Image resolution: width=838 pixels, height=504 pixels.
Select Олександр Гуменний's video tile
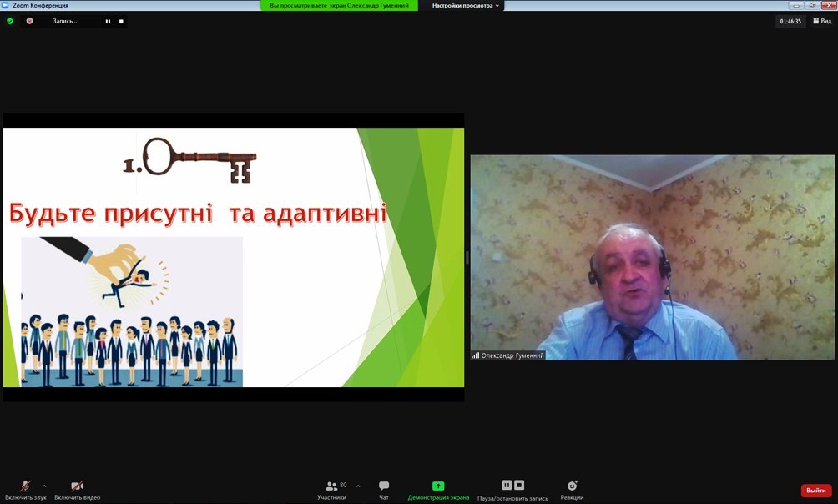pyautogui.click(x=652, y=257)
